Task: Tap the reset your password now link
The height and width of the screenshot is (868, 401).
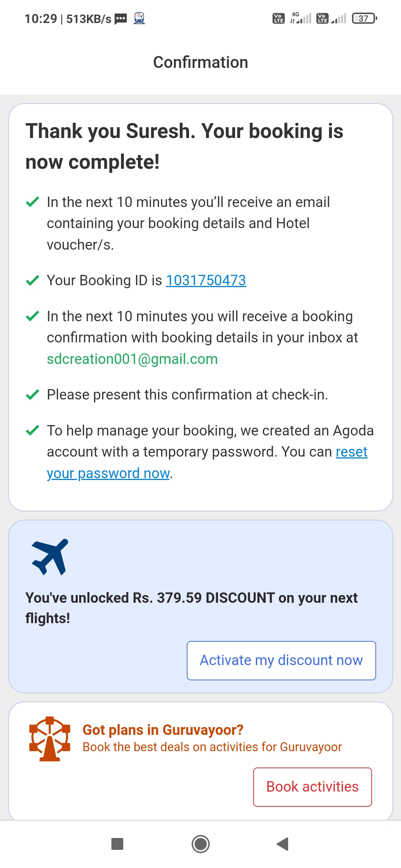Action: coord(108,473)
